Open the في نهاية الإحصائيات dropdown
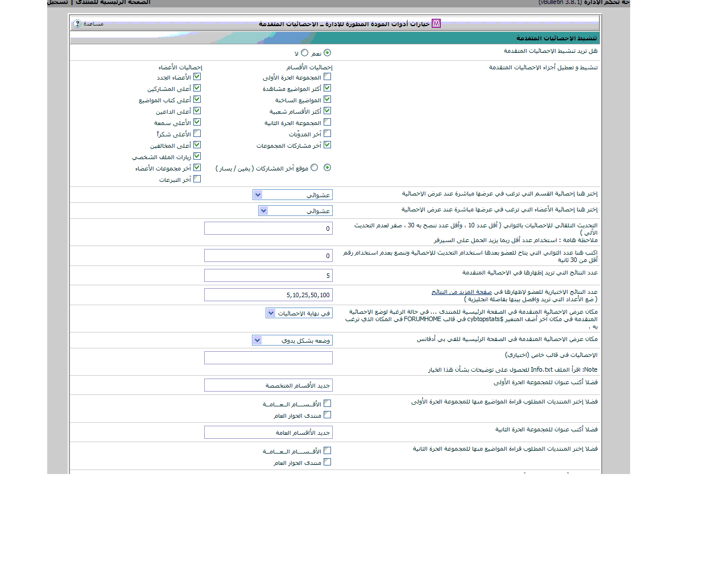The image size is (728, 582). pyautogui.click(x=299, y=313)
